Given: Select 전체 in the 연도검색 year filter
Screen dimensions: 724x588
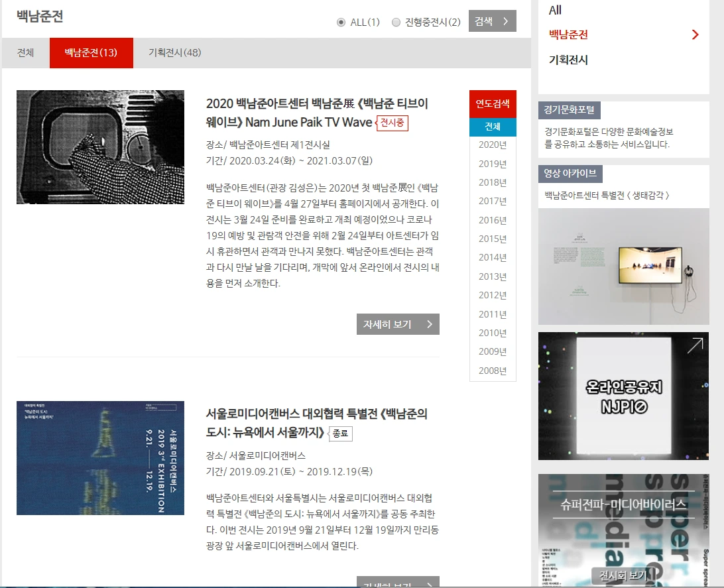Looking at the screenshot, I should point(493,125).
